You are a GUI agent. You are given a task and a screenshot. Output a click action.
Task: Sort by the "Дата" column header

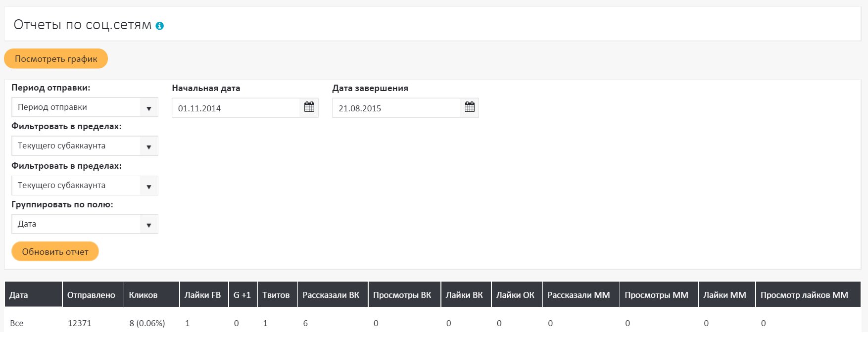point(19,295)
